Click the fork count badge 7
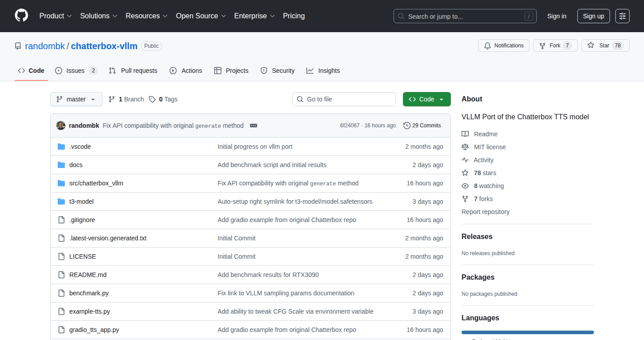The width and height of the screenshot is (644, 340). coord(567,46)
